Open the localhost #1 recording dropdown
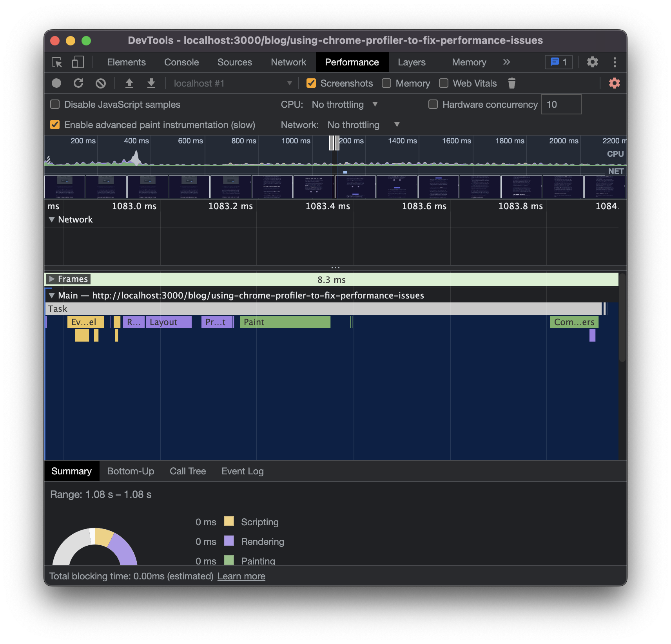This screenshot has height=644, width=671. point(233,83)
